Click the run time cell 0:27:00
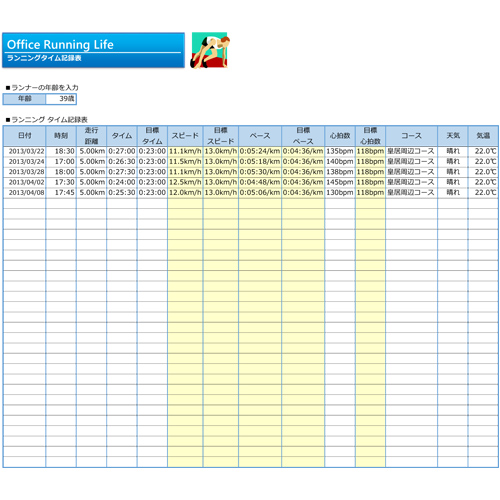This screenshot has width=500, height=500. pyautogui.click(x=122, y=151)
